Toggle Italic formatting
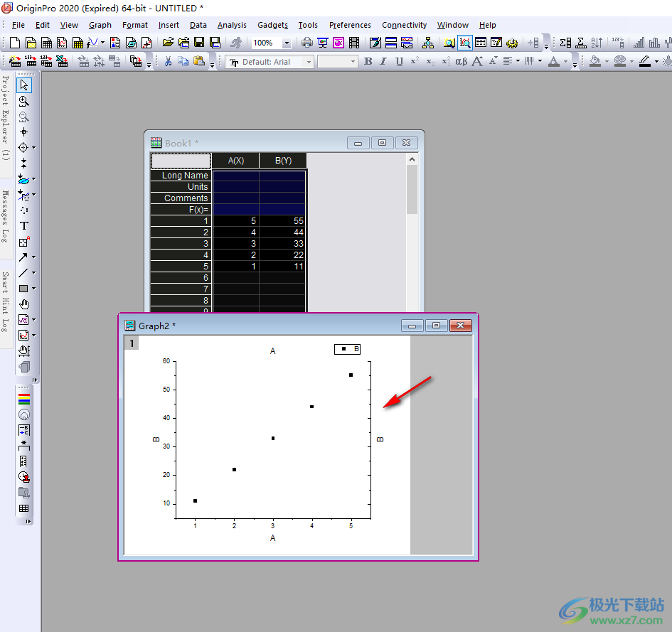The height and width of the screenshot is (632, 672). click(383, 62)
